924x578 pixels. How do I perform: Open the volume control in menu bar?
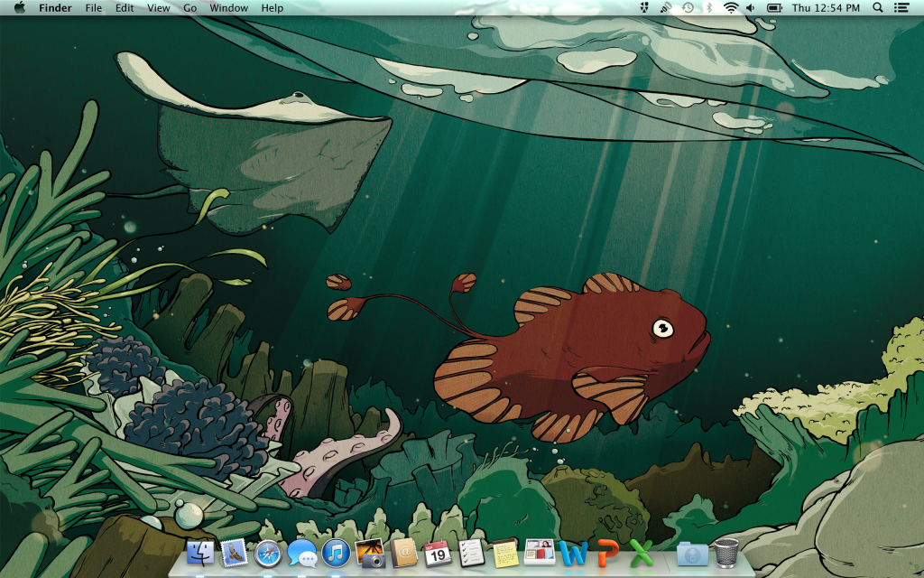[751, 7]
